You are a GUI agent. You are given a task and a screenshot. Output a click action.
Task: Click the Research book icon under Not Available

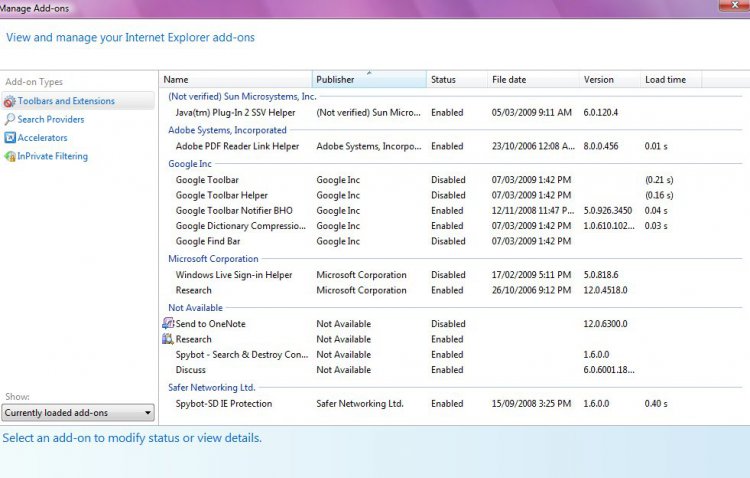pos(168,339)
